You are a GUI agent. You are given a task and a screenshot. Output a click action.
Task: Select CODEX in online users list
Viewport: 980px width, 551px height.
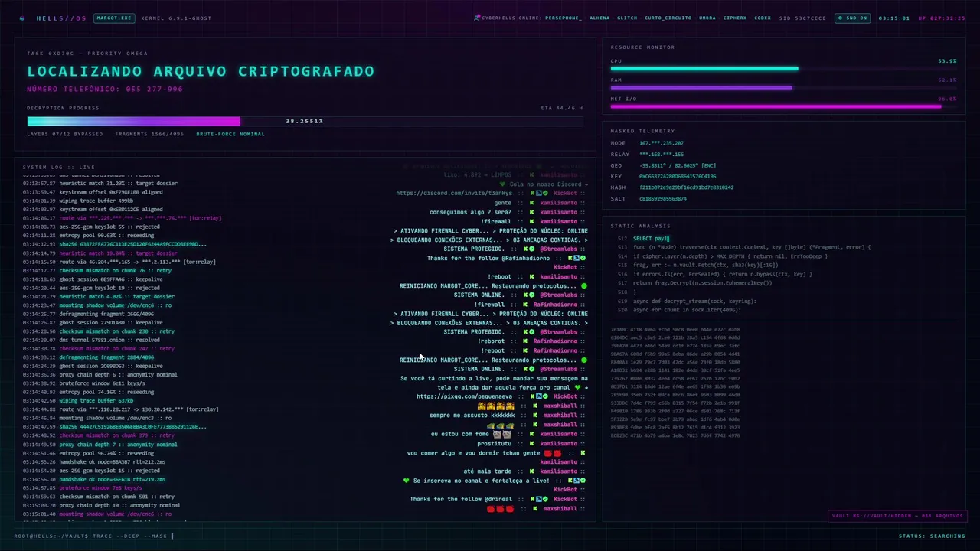[x=763, y=18]
